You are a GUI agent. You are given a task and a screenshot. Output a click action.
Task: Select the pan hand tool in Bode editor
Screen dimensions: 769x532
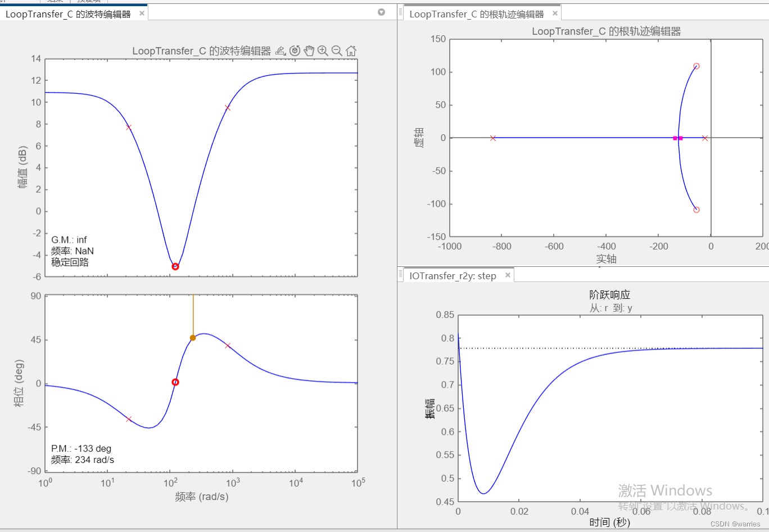tap(309, 51)
